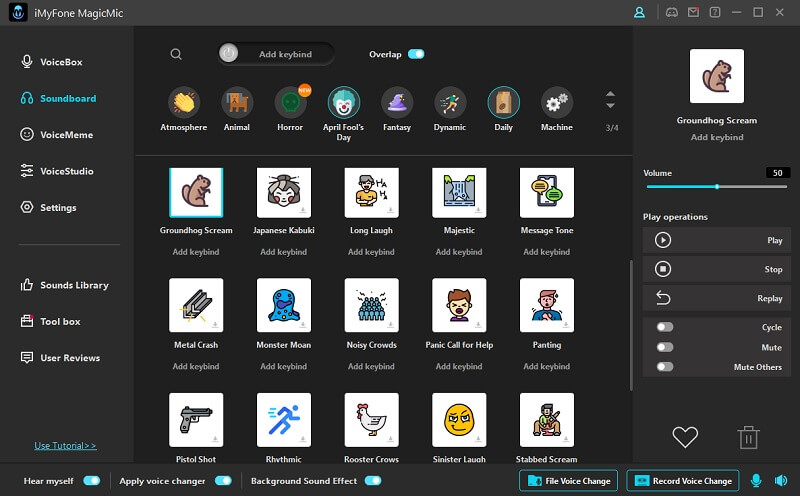Viewport: 800px width, 496px height.
Task: Select the April Fool's Day category
Action: (x=343, y=103)
